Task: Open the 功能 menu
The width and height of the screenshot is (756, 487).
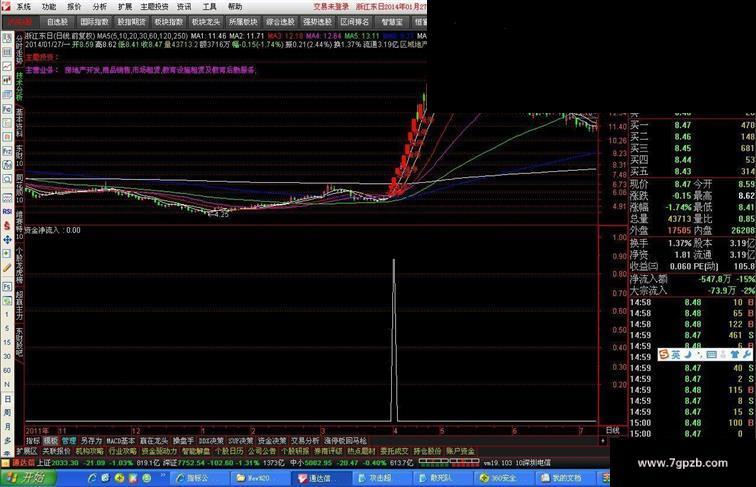Action: pyautogui.click(x=49, y=7)
